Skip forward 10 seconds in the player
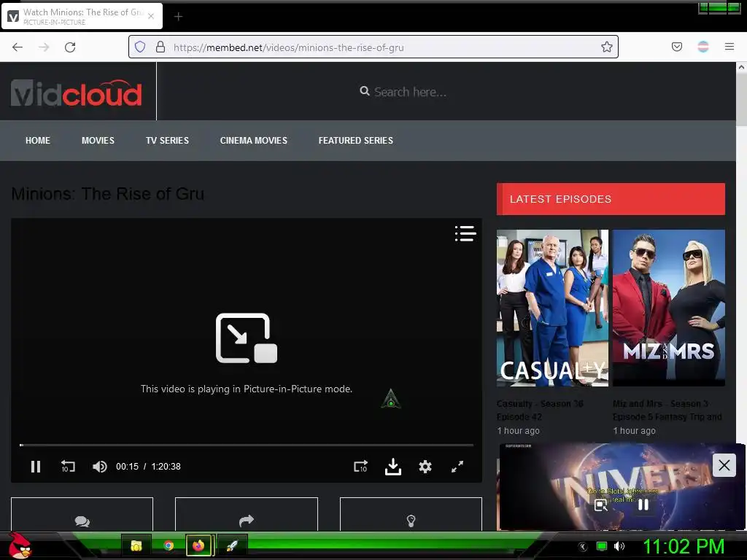747x560 pixels. coord(360,467)
